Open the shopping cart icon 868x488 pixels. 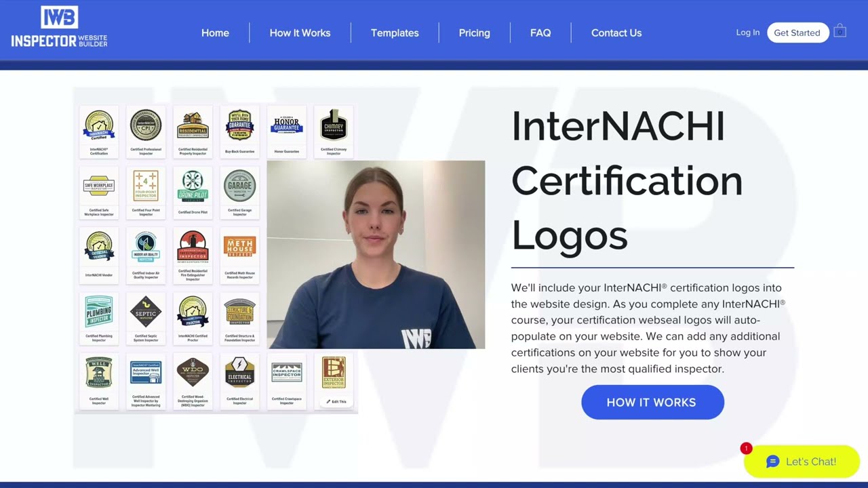click(840, 31)
